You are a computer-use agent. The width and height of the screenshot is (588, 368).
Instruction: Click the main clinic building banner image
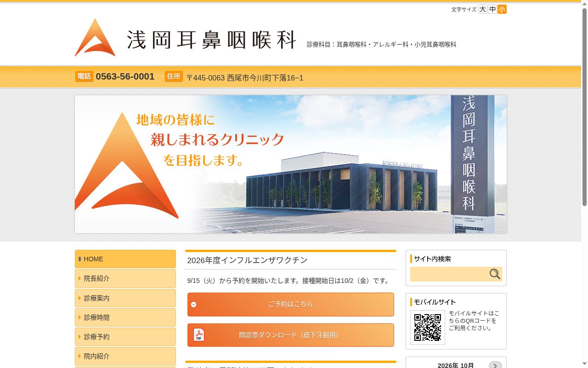(x=291, y=164)
